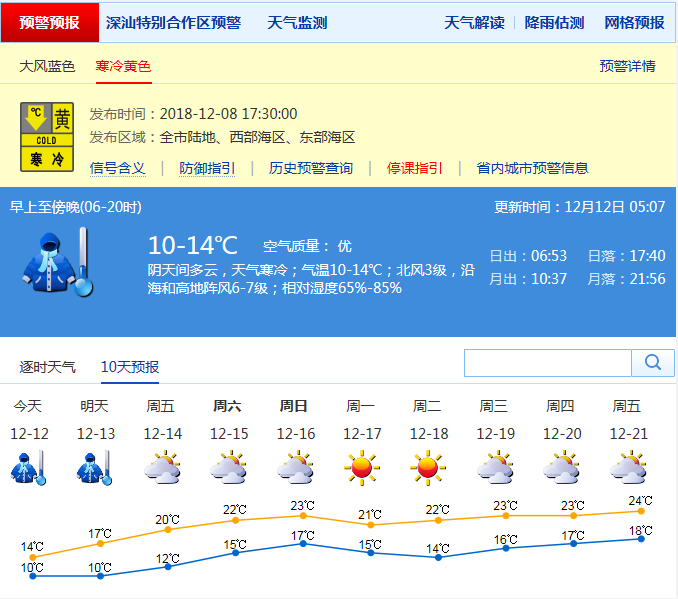Click the large cold weather jacket icon

57,261
